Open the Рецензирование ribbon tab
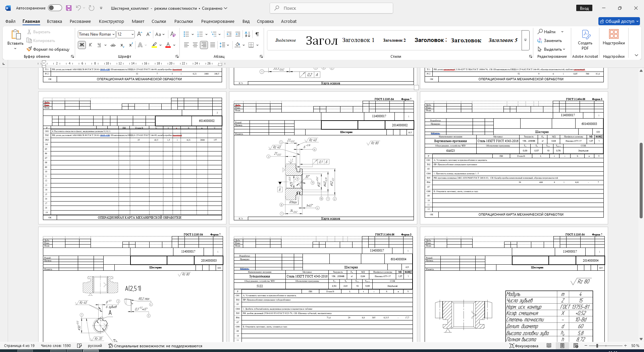644x352 pixels. point(218,21)
